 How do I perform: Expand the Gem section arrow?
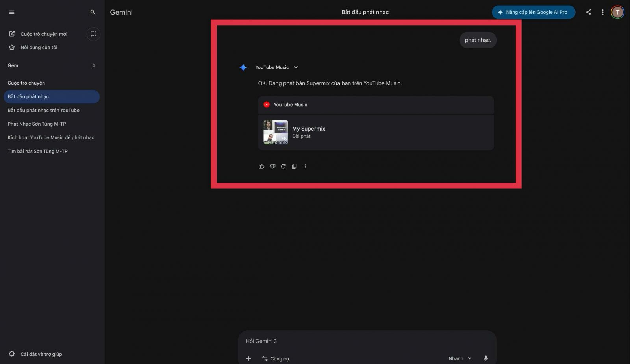(94, 65)
